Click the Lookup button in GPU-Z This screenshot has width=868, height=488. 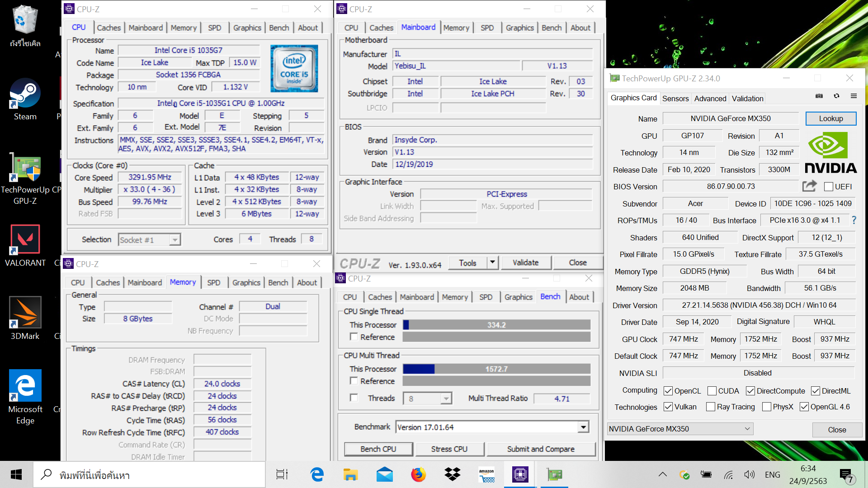(x=831, y=118)
